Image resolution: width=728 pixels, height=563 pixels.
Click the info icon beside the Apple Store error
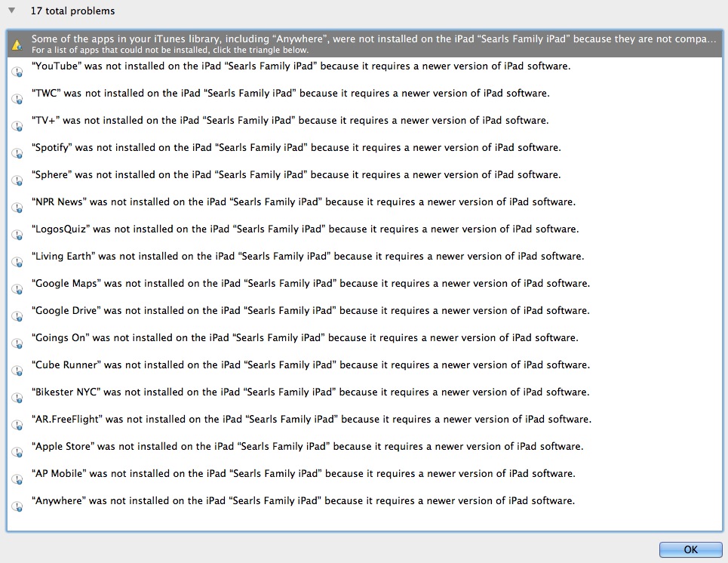[x=17, y=452]
